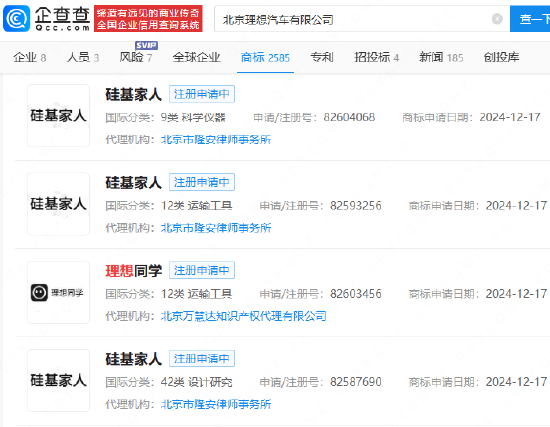Click the Qcc.com logo icon
Viewport: 550px width, 427px height.
[16, 19]
